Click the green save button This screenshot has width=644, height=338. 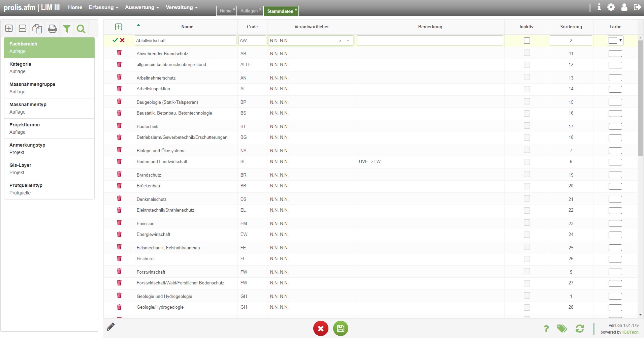[341, 328]
